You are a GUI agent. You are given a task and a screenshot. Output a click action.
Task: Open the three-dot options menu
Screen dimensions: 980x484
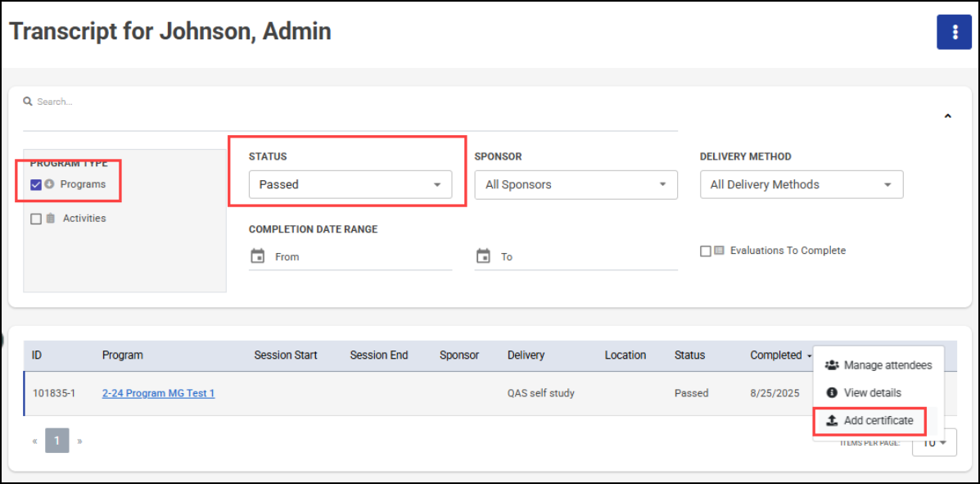[x=954, y=32]
